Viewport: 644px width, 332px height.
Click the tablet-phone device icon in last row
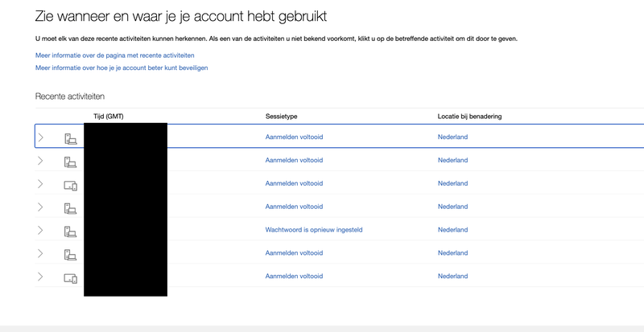[70, 279]
